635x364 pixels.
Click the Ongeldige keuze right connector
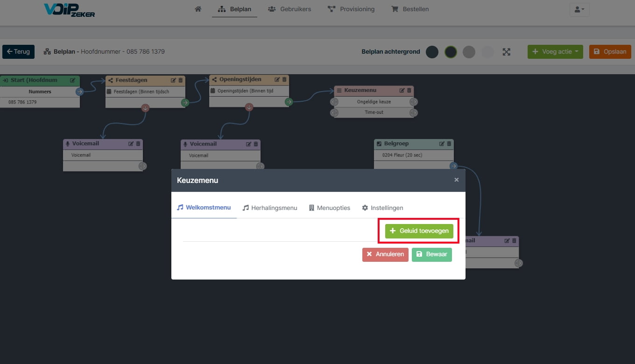(414, 102)
